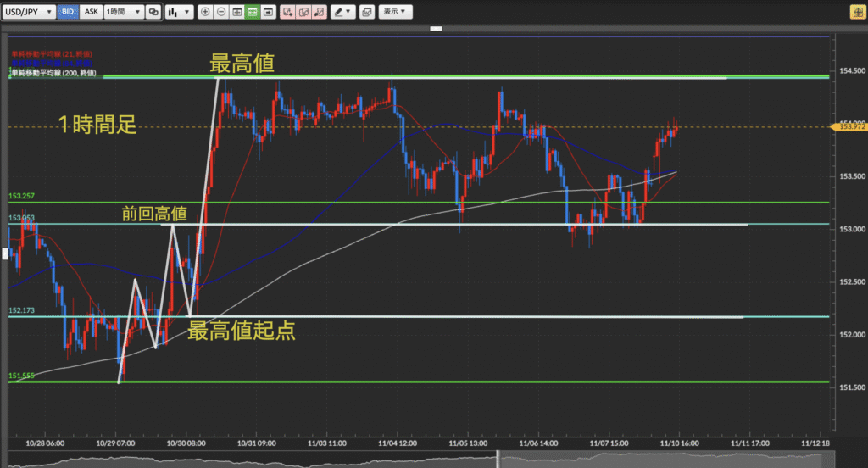Expand the 1時間 timeframe dropdown
The image size is (868, 468).
(123, 12)
